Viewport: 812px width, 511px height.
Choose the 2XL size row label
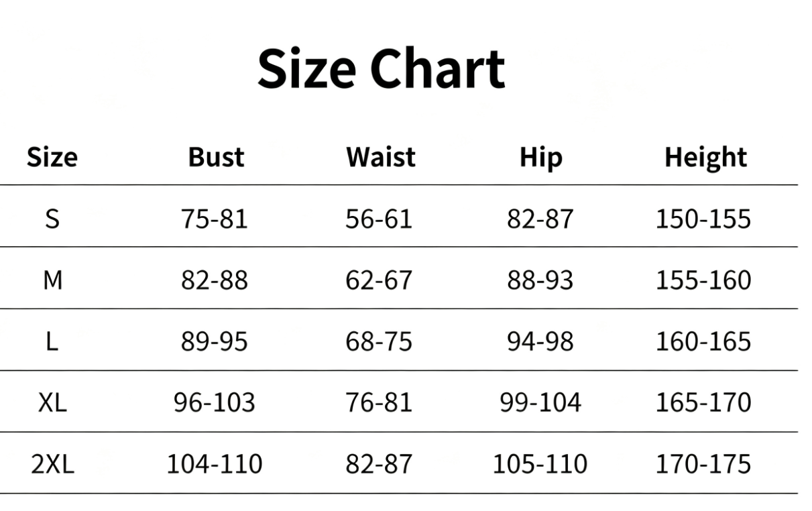[52, 464]
